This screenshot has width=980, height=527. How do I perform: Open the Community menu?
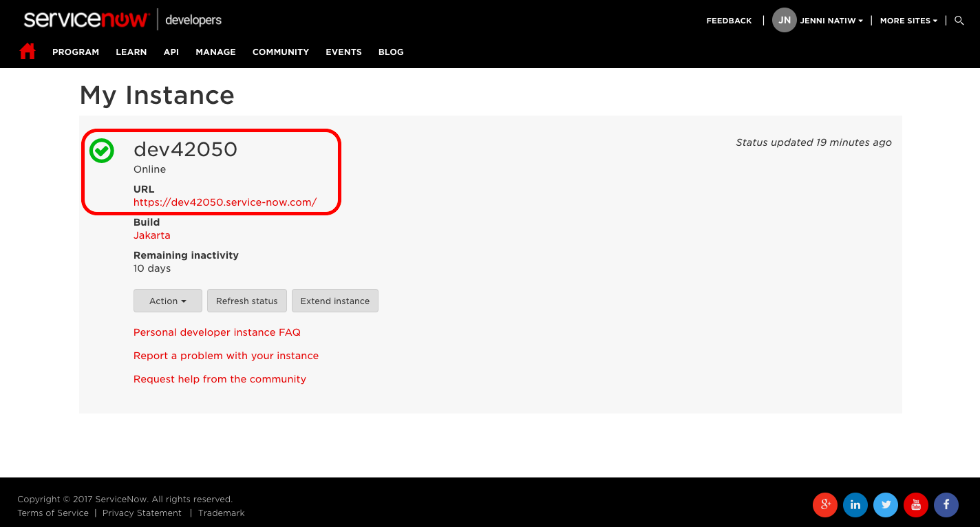[281, 52]
